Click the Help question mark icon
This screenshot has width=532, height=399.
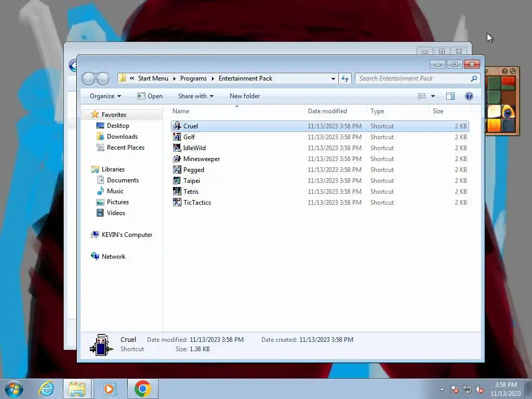469,96
